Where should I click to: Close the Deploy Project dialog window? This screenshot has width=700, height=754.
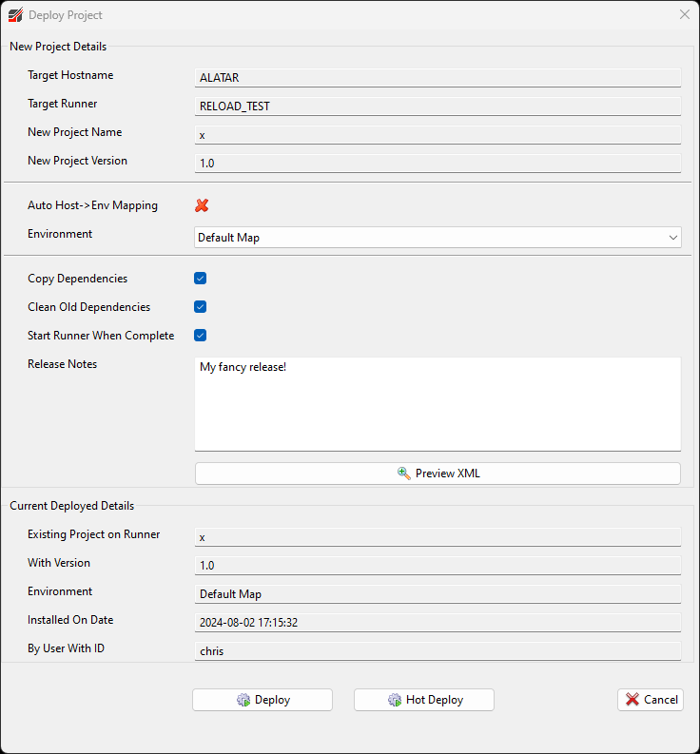684,15
